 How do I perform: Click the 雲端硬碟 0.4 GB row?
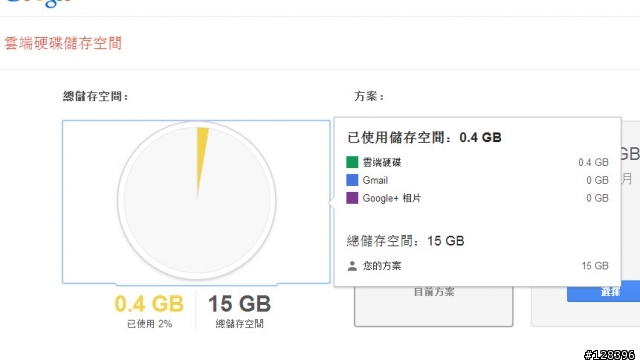tap(477, 162)
